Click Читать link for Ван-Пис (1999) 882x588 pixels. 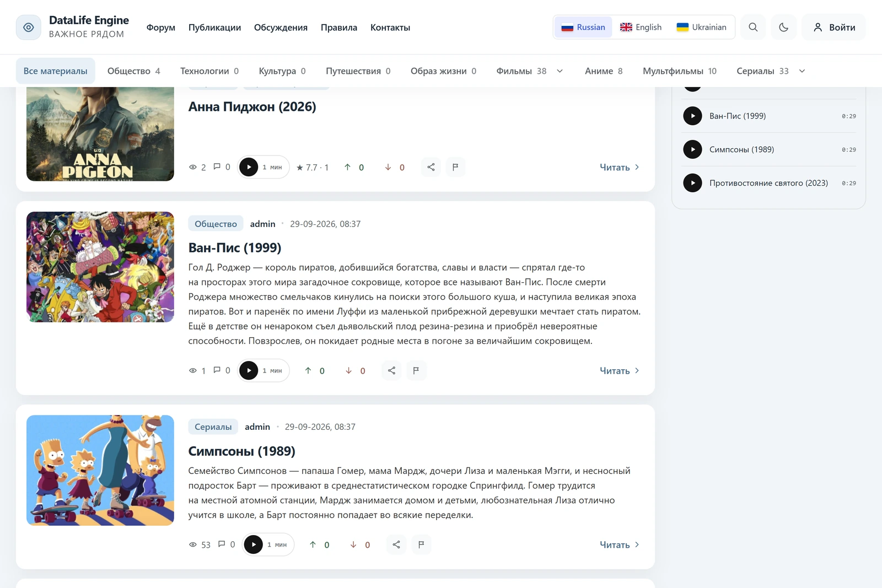coord(620,371)
